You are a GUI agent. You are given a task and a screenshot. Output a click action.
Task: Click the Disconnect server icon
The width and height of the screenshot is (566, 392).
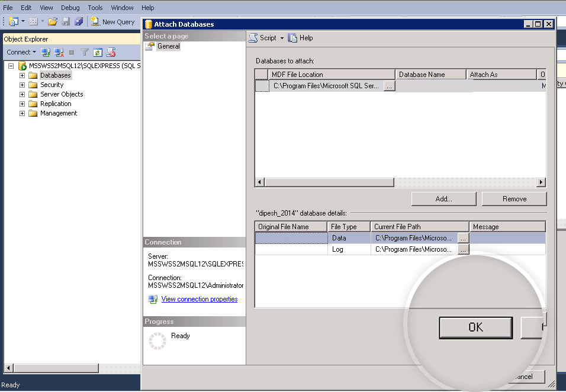59,53
